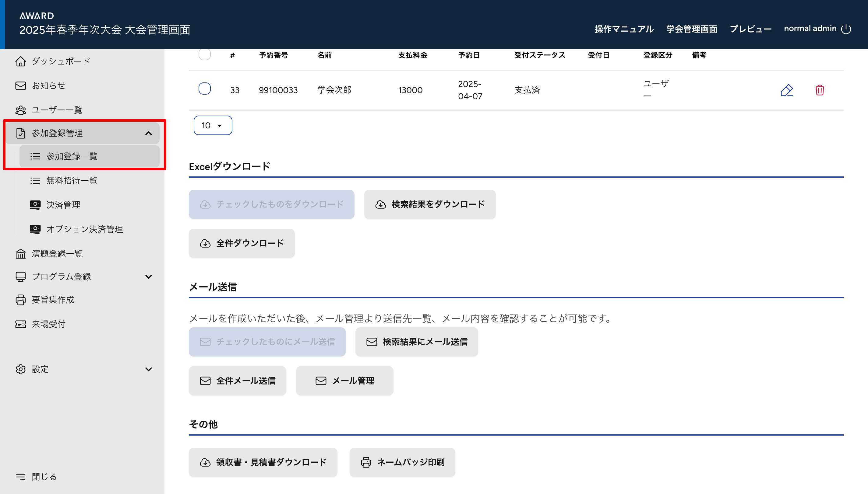Open お知らせ from the sidebar
This screenshot has height=494, width=868.
[x=48, y=85]
